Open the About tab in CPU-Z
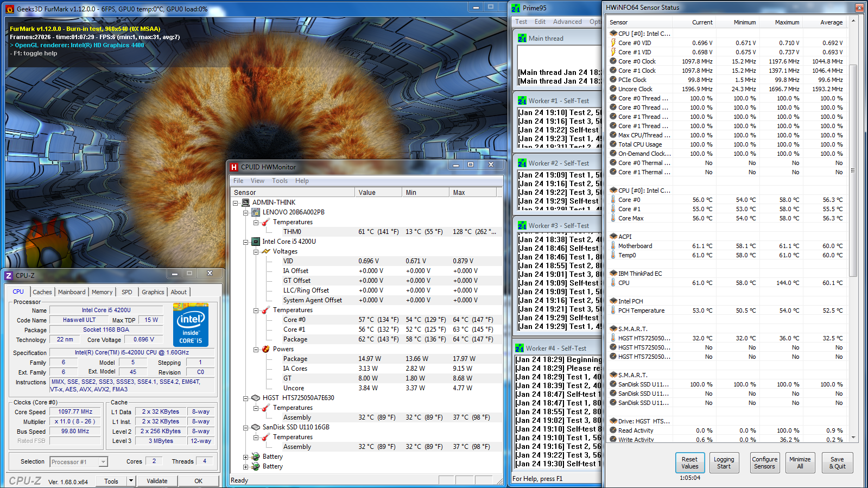Image resolution: width=868 pixels, height=488 pixels. pyautogui.click(x=179, y=292)
